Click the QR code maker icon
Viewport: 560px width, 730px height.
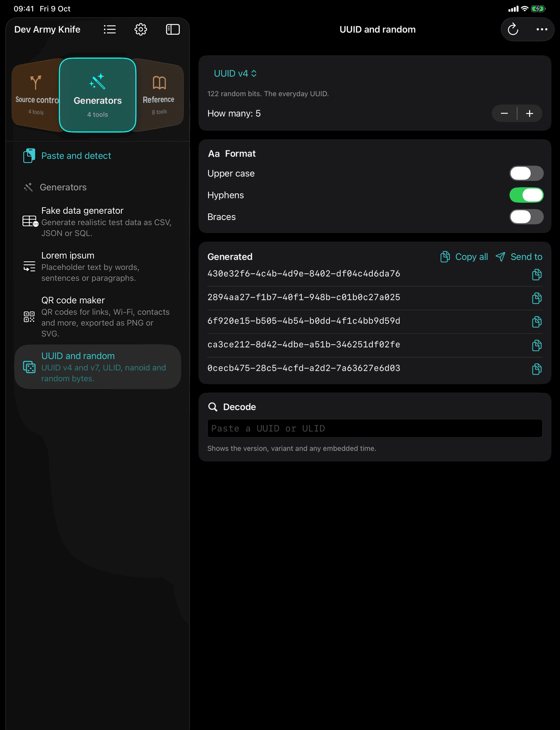(29, 317)
